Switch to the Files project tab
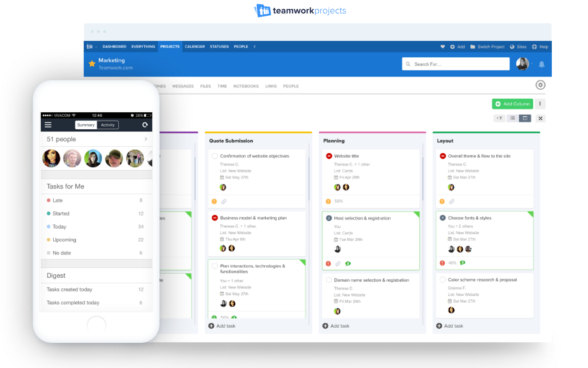The height and width of the screenshot is (368, 588). 205,86
